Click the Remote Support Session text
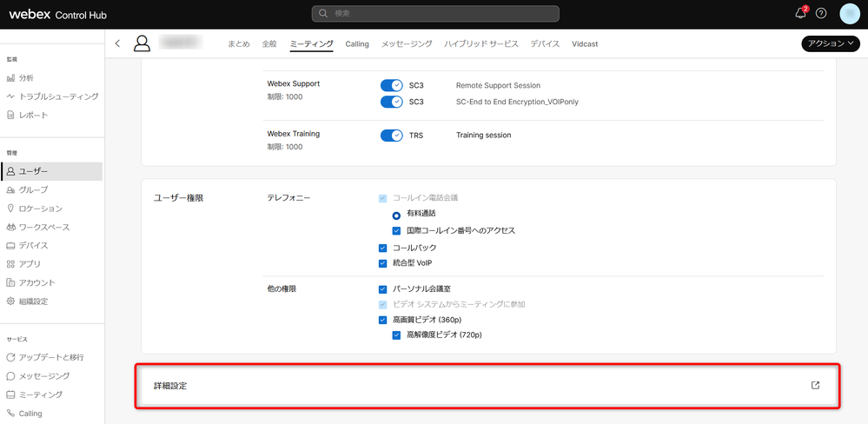This screenshot has width=868, height=424. pyautogui.click(x=498, y=86)
